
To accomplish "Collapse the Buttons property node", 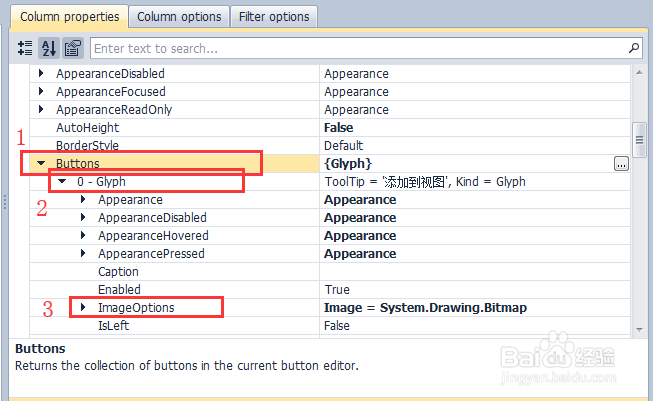I will point(41,163).
